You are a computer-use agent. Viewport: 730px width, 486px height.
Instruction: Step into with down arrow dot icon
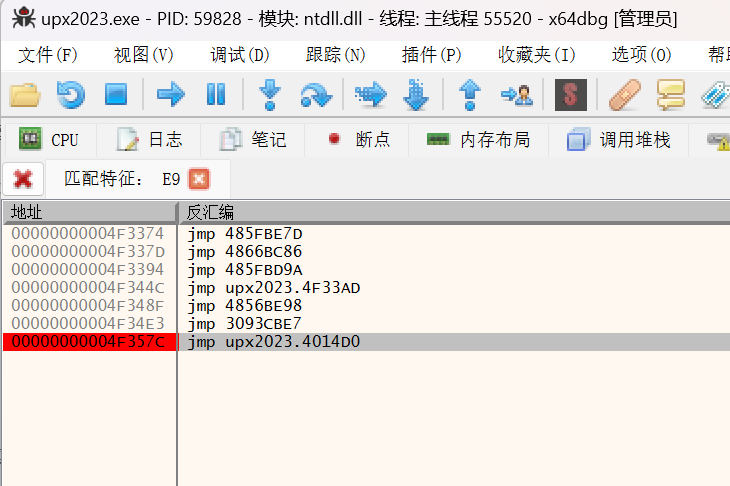(x=270, y=94)
